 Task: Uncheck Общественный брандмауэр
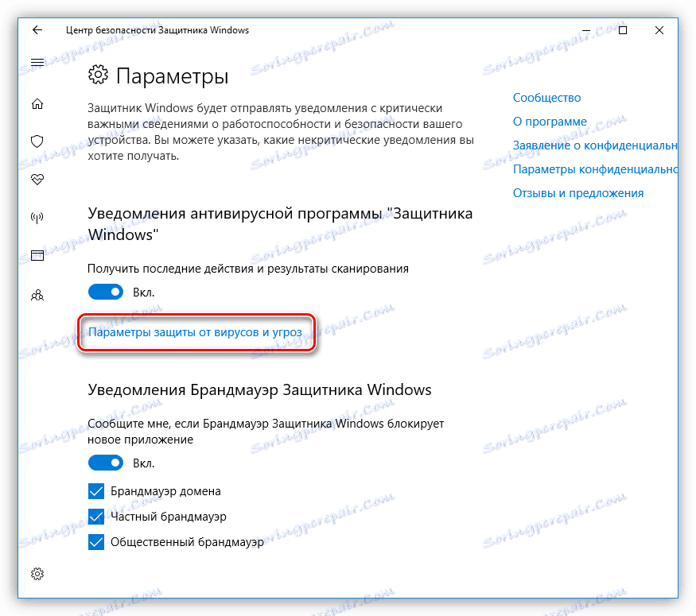(x=96, y=542)
